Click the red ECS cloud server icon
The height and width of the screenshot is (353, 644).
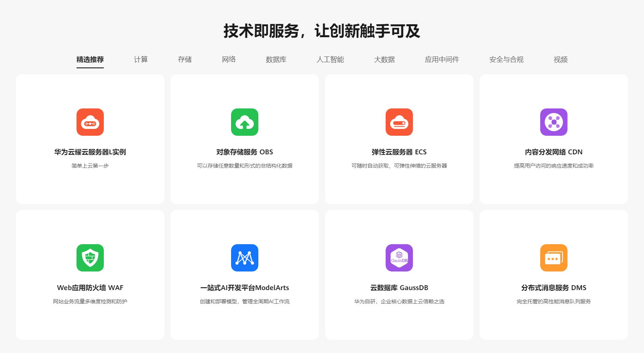(399, 122)
